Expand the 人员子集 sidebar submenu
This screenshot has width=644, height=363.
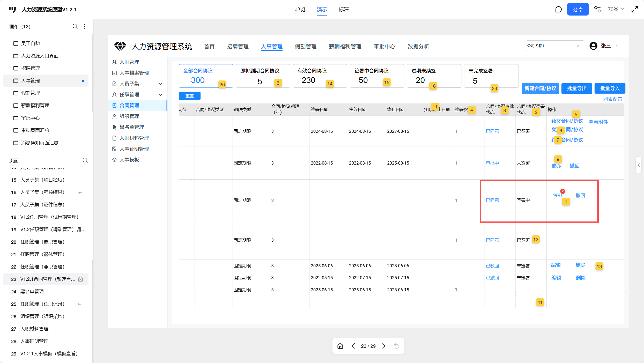(160, 84)
